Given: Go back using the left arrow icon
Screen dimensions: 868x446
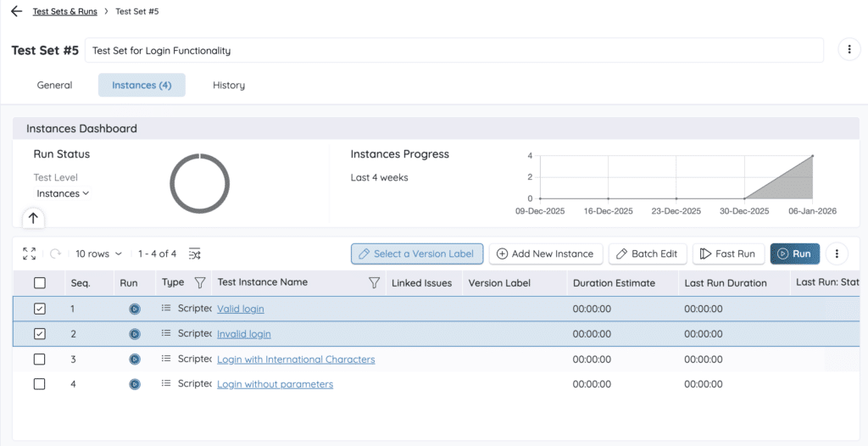Looking at the screenshot, I should (x=17, y=12).
